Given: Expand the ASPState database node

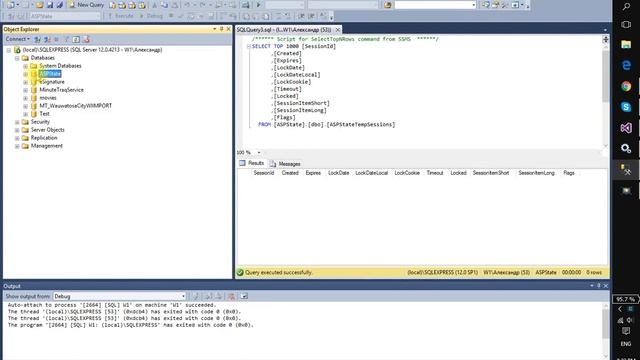Looking at the screenshot, I should click(x=25, y=74).
